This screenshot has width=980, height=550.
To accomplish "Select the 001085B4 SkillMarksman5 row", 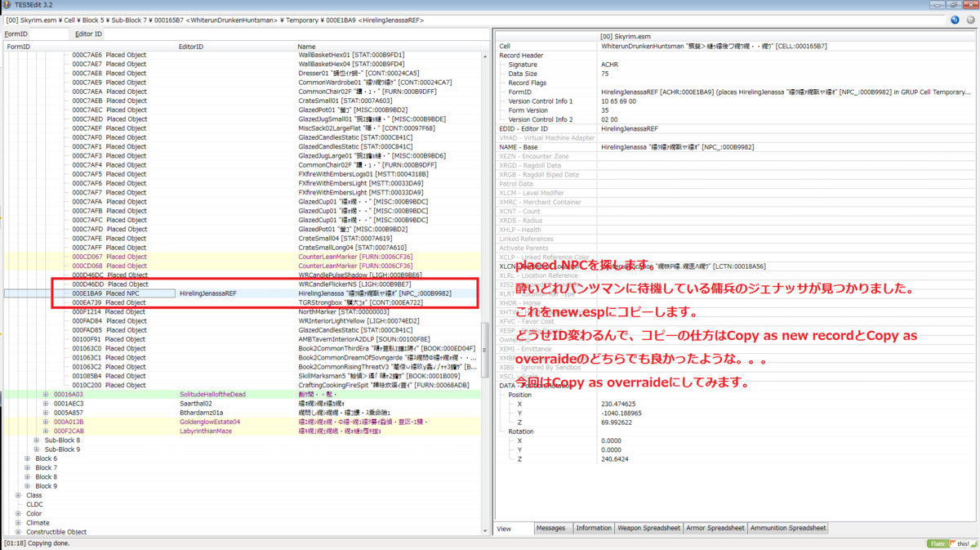I will [x=243, y=376].
